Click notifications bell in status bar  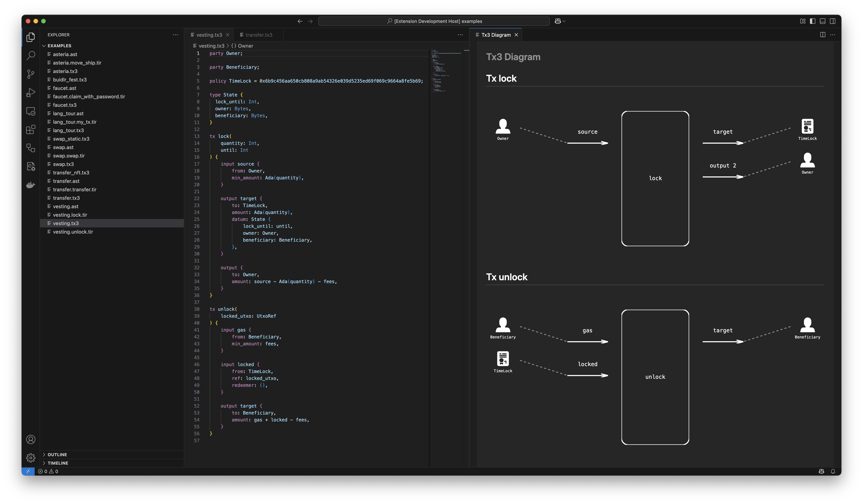833,472
